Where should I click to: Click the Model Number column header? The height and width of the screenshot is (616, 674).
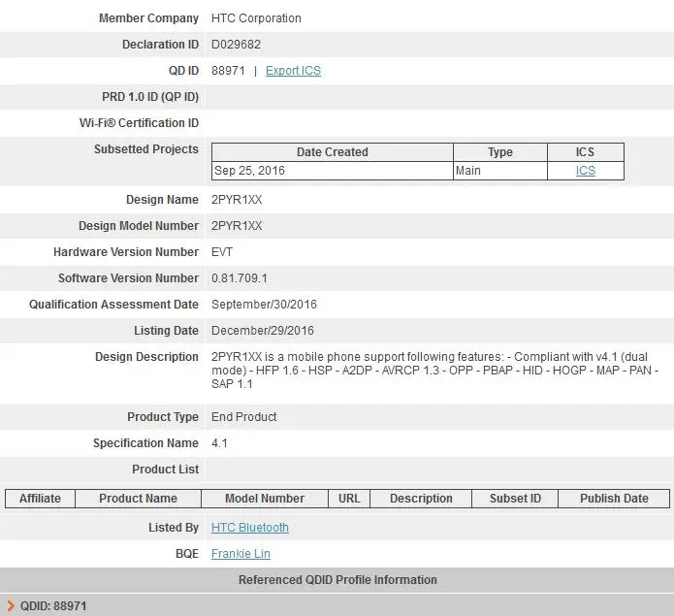point(265,499)
